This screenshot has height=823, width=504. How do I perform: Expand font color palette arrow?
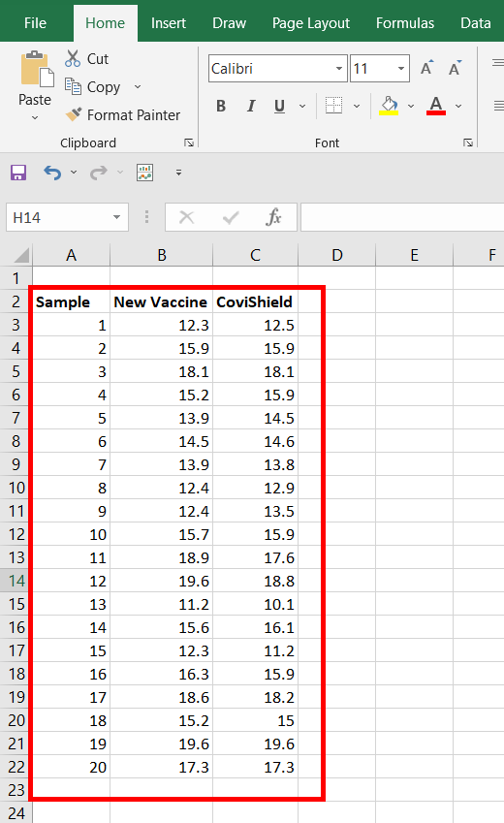(458, 106)
